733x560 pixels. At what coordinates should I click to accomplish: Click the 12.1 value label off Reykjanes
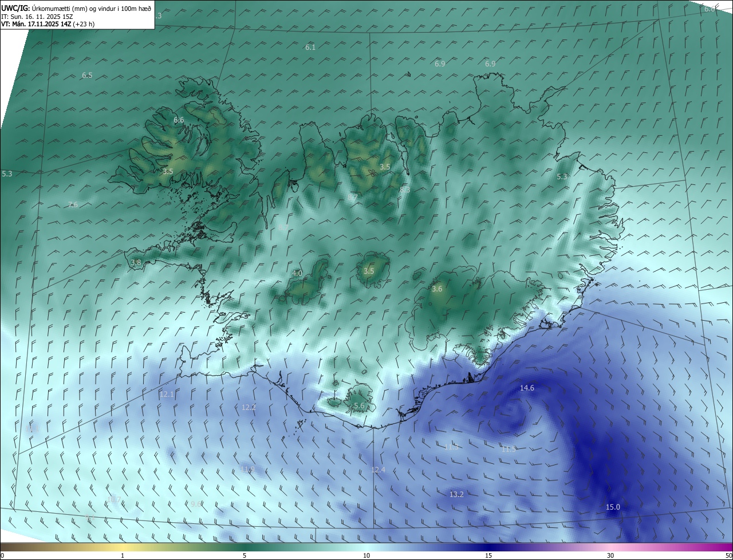tap(167, 395)
